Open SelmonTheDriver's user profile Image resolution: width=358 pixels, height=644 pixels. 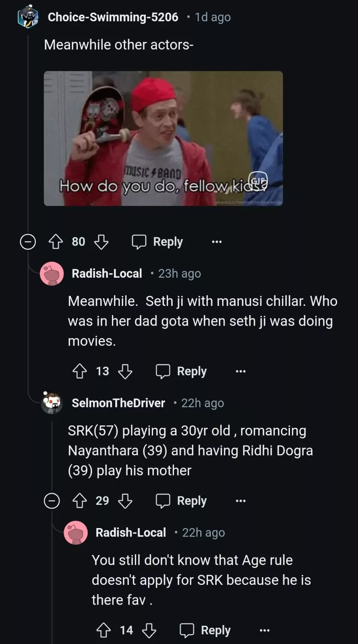click(118, 403)
